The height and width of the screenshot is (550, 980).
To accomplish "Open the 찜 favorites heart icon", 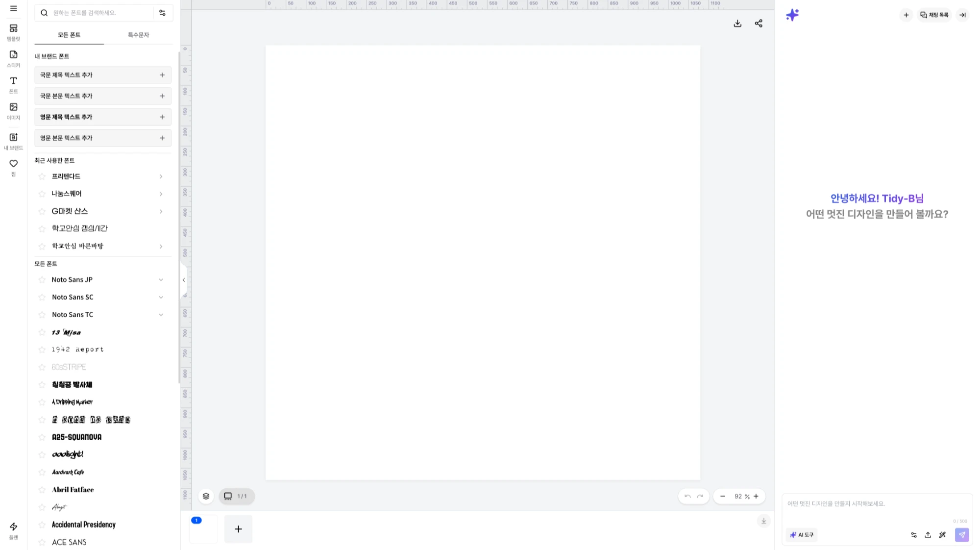I will (13, 167).
